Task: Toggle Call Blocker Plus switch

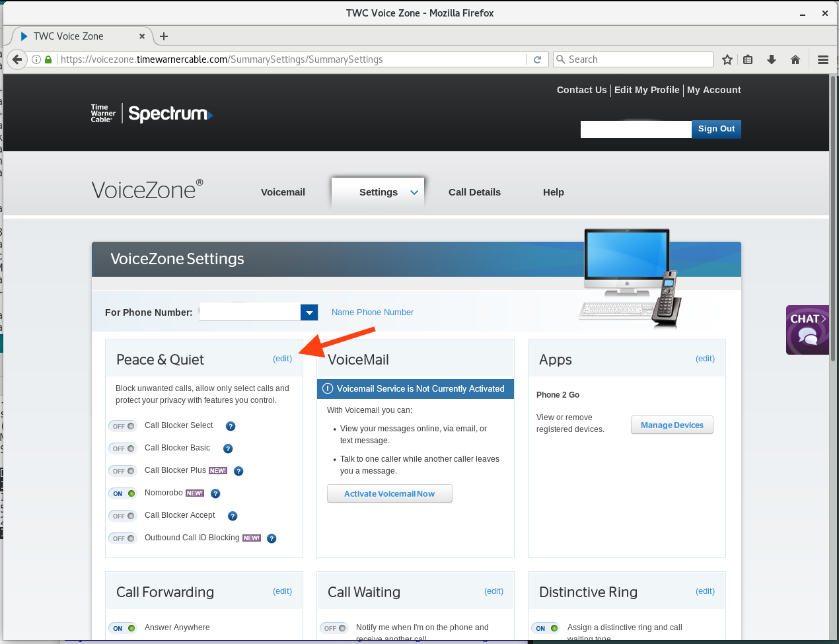Action: pyautogui.click(x=123, y=471)
